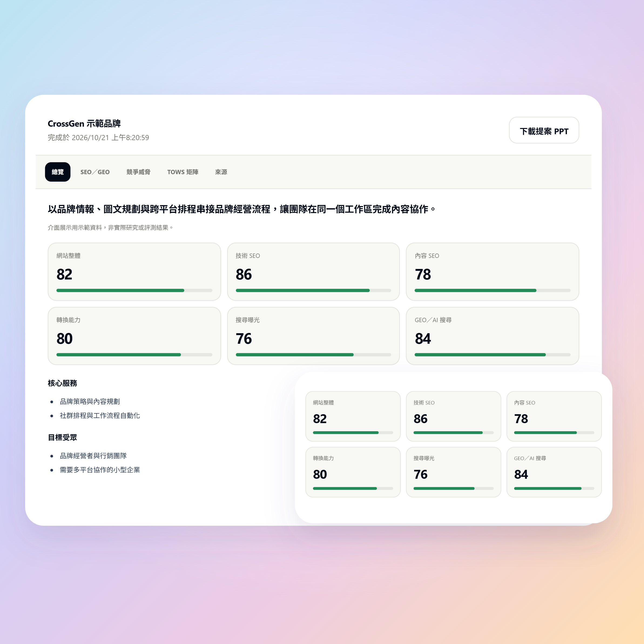
Task: Open the 來源 tab
Action: click(221, 172)
